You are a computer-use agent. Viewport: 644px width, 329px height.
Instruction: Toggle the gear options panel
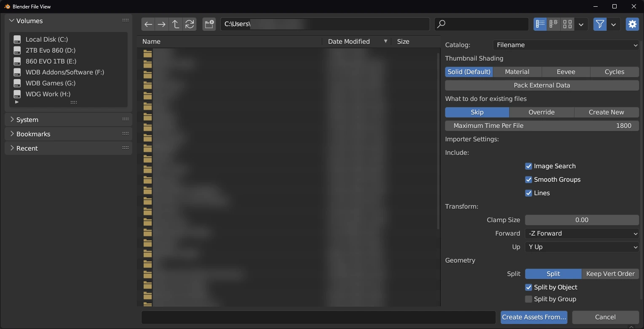(x=632, y=24)
